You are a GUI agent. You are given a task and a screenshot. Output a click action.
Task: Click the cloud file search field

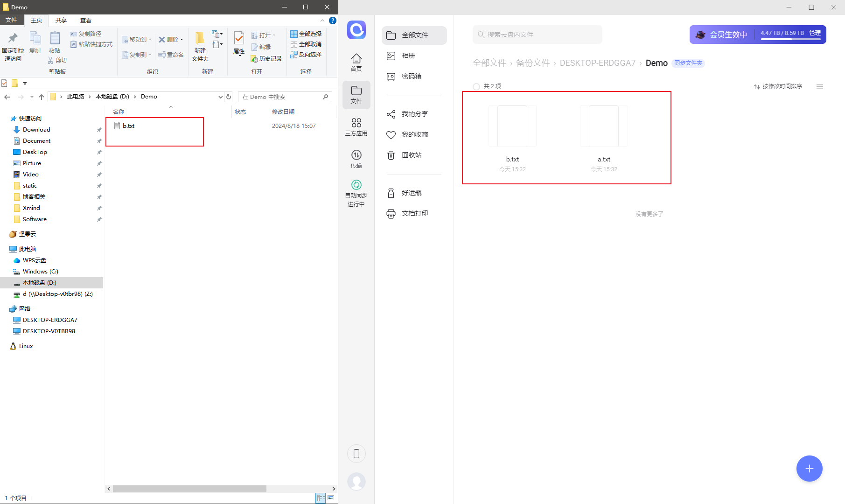538,35
